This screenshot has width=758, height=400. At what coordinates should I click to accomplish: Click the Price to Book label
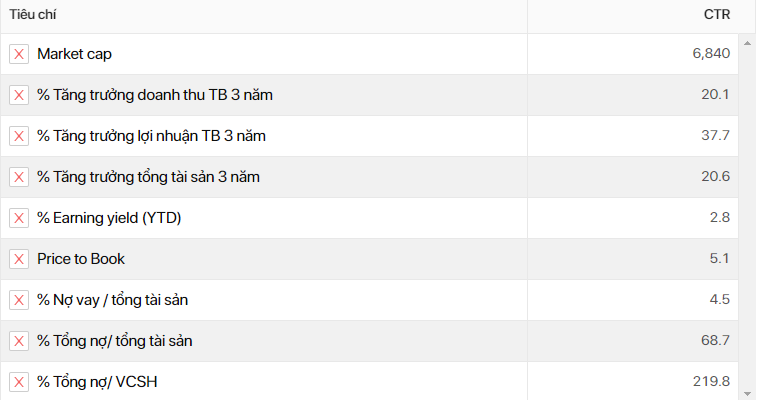(x=81, y=259)
